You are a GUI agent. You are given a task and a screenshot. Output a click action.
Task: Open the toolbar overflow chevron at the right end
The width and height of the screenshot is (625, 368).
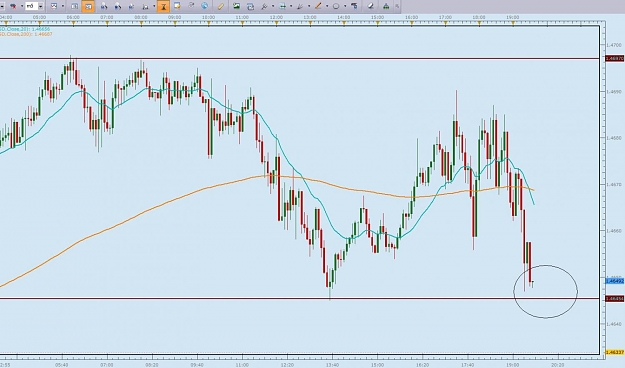(397, 6)
